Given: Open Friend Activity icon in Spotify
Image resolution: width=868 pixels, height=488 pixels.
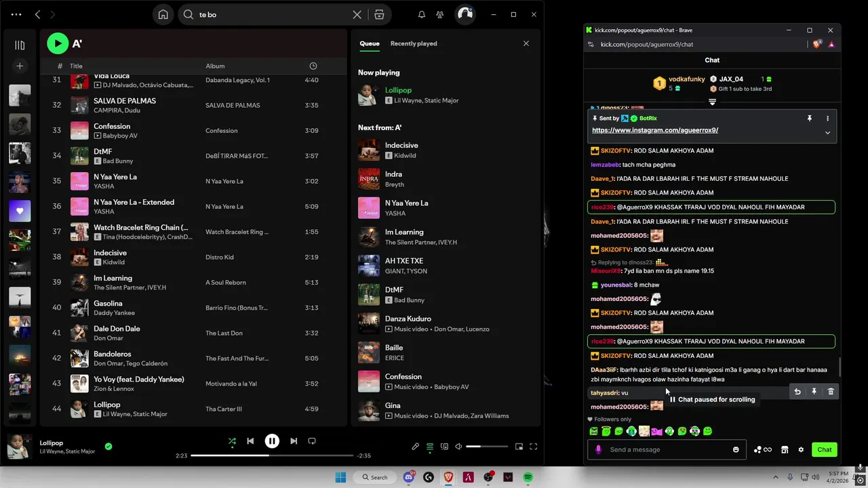Looking at the screenshot, I should coord(440,14).
